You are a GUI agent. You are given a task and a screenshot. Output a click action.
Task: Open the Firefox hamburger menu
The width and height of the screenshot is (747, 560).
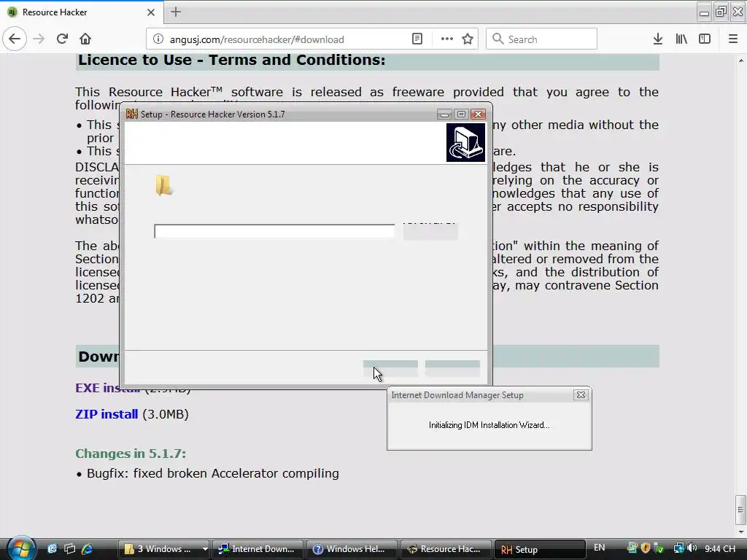point(732,39)
